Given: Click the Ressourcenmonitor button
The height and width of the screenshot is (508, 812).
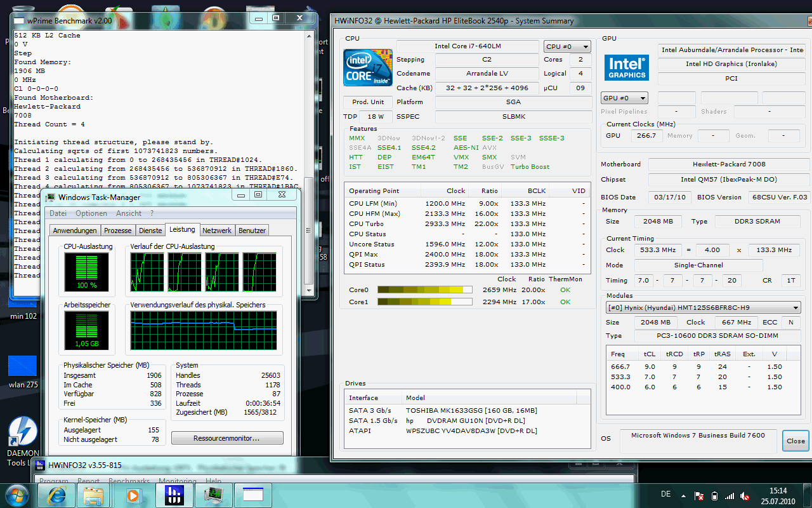Looking at the screenshot, I should click(x=227, y=438).
